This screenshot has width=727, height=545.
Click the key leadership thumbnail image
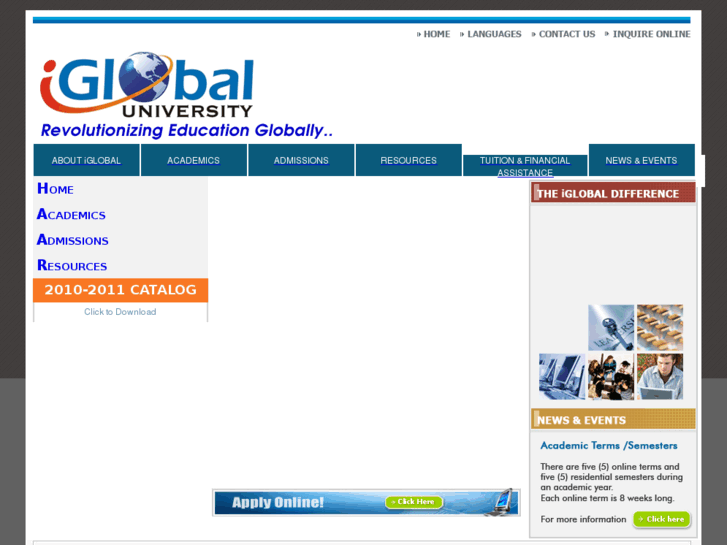pos(611,327)
